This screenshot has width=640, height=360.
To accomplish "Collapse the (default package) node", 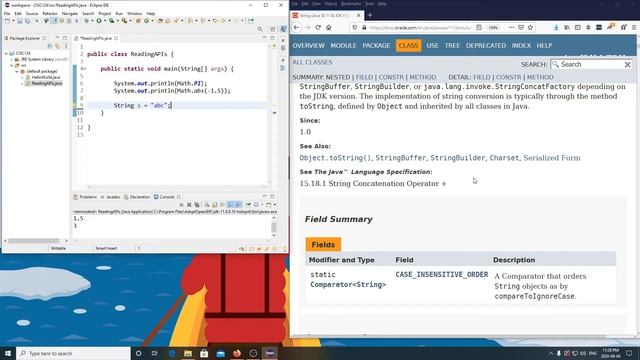I will pyautogui.click(x=17, y=71).
